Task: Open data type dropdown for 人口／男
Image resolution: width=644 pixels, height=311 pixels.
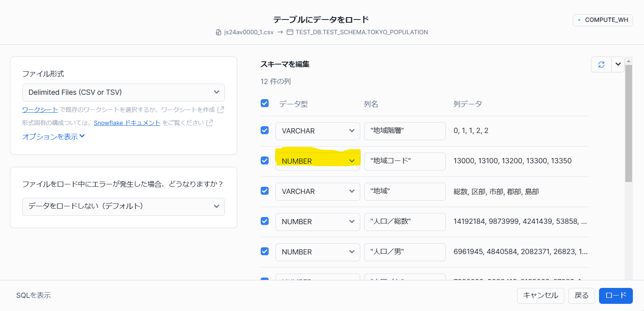Action: pyautogui.click(x=318, y=252)
